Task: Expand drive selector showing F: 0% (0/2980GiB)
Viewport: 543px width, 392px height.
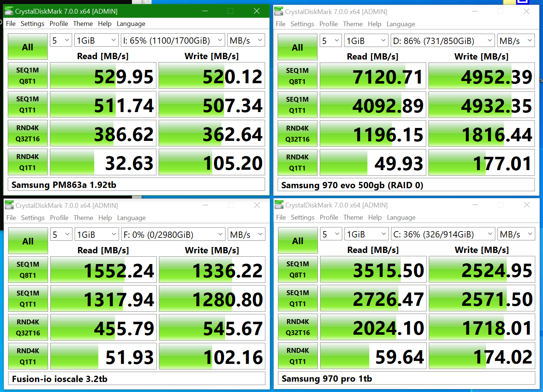Action: coord(173,234)
